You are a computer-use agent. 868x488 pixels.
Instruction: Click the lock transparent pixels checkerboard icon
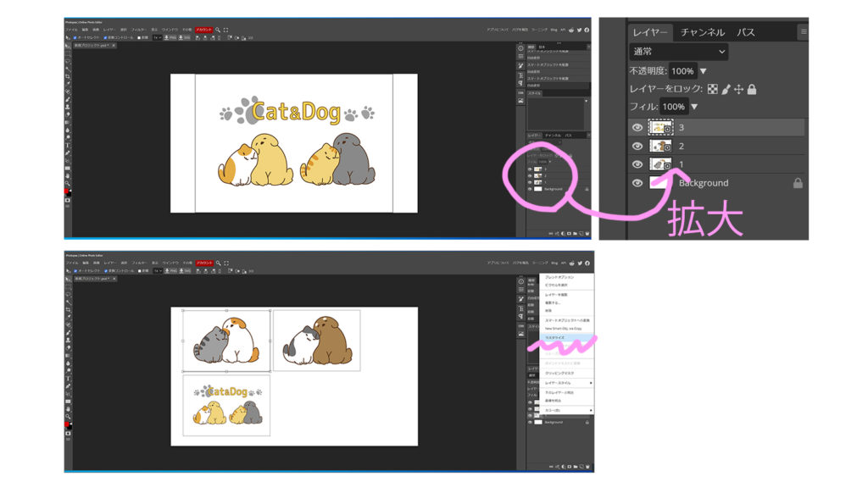(x=713, y=89)
